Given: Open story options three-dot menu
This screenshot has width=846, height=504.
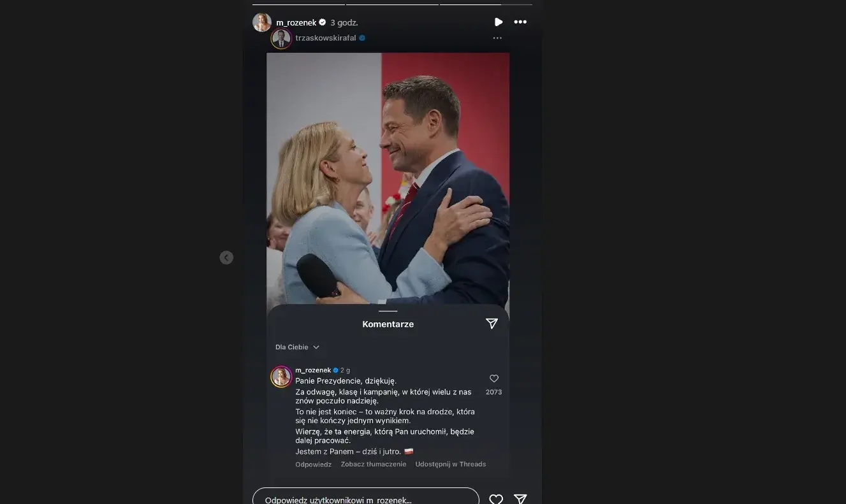Looking at the screenshot, I should point(520,22).
